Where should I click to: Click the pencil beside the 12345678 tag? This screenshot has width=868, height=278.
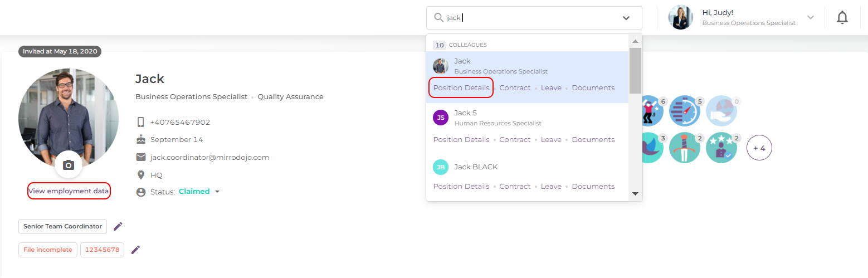pyautogui.click(x=135, y=250)
